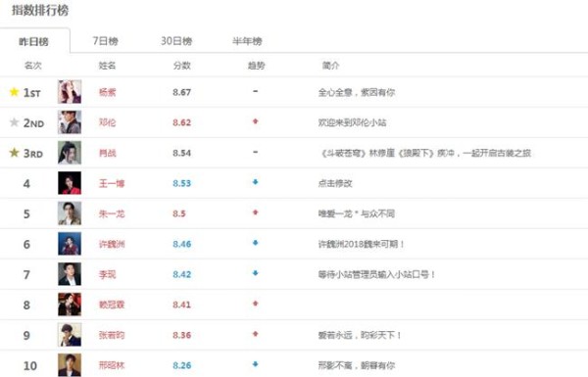
Task: Open the 杨紫 name link
Action: click(x=107, y=92)
